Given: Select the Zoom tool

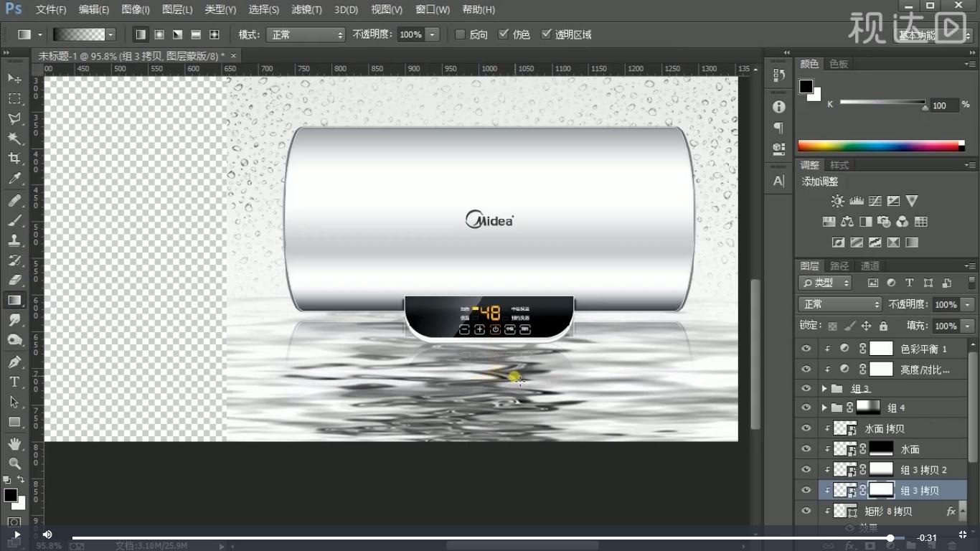Looking at the screenshot, I should click(x=14, y=464).
